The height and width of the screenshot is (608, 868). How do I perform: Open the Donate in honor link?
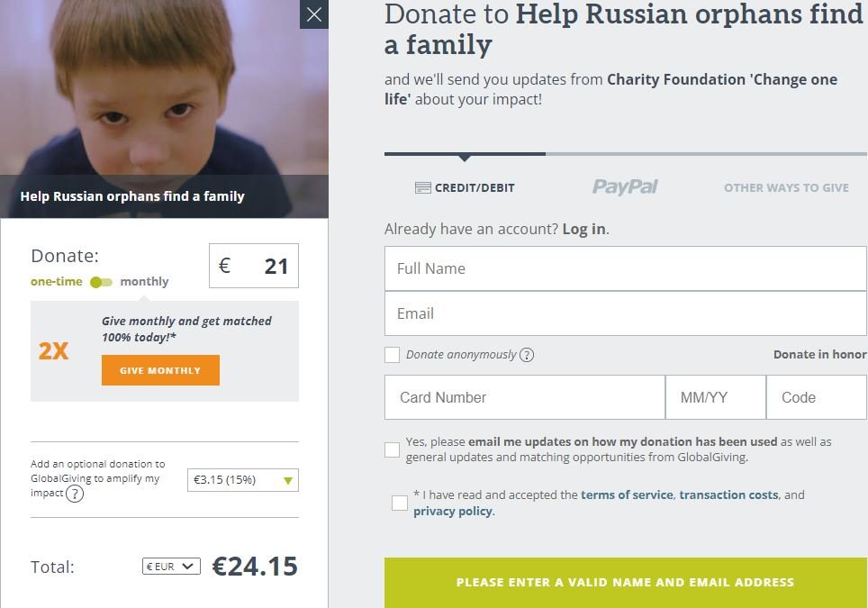pyautogui.click(x=820, y=354)
